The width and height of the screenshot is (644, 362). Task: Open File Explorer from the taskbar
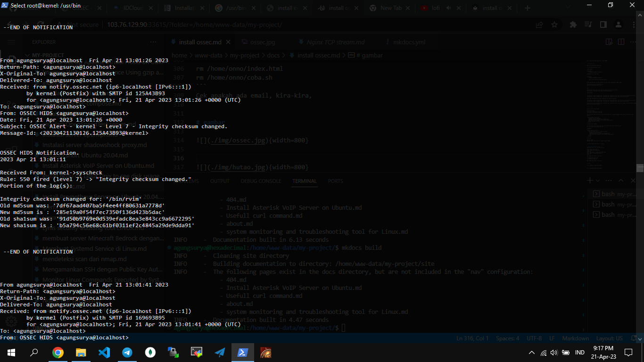coord(81,352)
